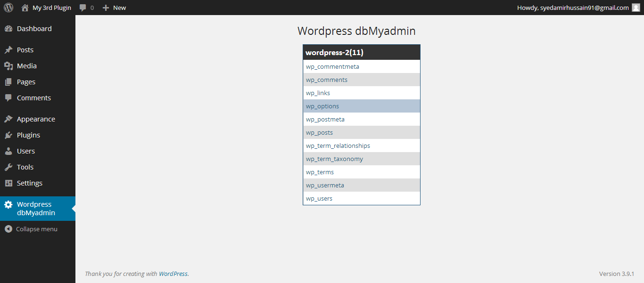Open the Settings menu
This screenshot has height=283, width=644.
coord(38,183)
